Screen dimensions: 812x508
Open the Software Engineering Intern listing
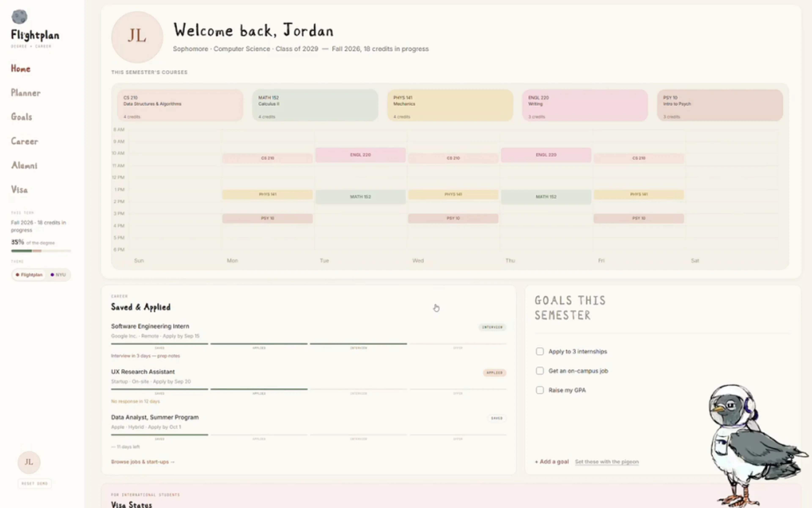pos(150,326)
